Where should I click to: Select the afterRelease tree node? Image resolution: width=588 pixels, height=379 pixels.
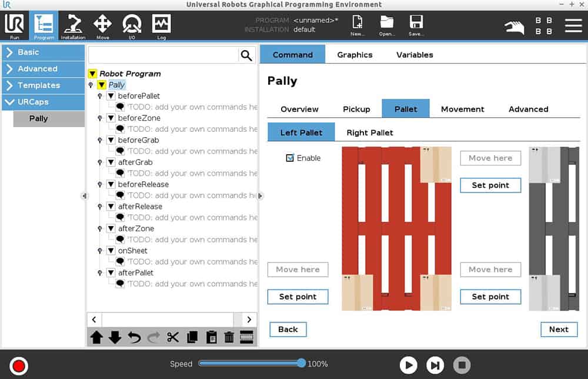tap(141, 207)
